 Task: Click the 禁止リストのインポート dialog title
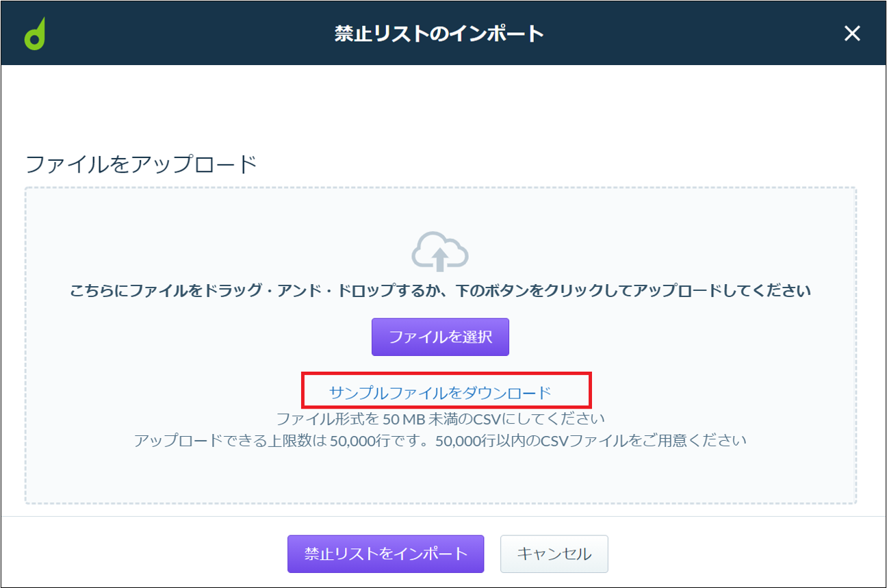(439, 34)
